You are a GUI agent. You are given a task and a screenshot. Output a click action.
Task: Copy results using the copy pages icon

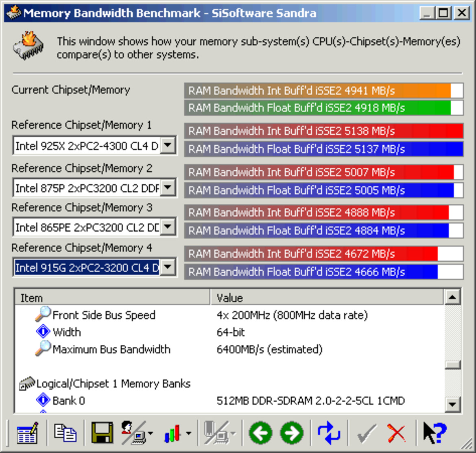coord(65,433)
